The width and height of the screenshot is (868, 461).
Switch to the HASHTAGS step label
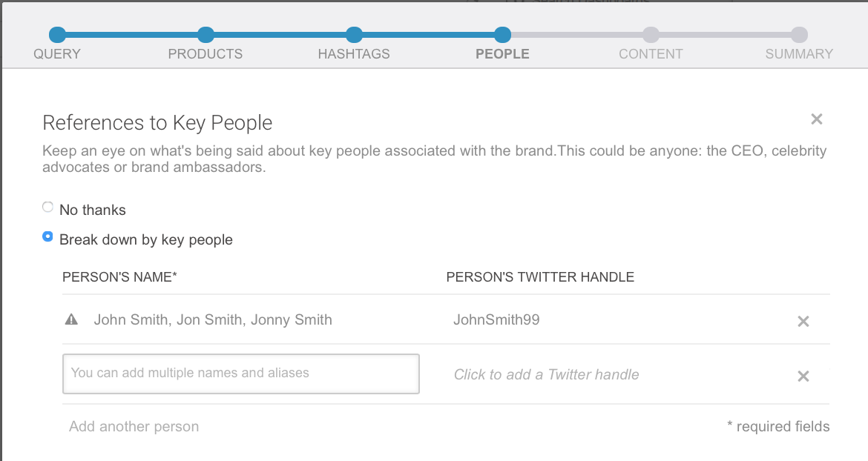tap(354, 53)
